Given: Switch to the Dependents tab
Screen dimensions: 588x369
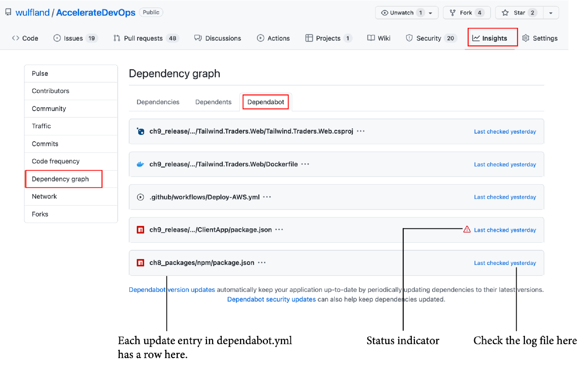Looking at the screenshot, I should coord(213,102).
